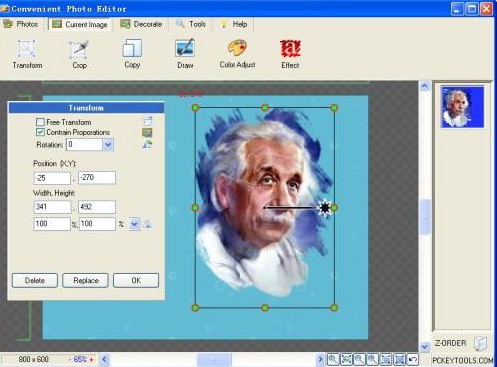Click the bottom-right green corner handle
Screen dimensions: 497x367
(334, 308)
